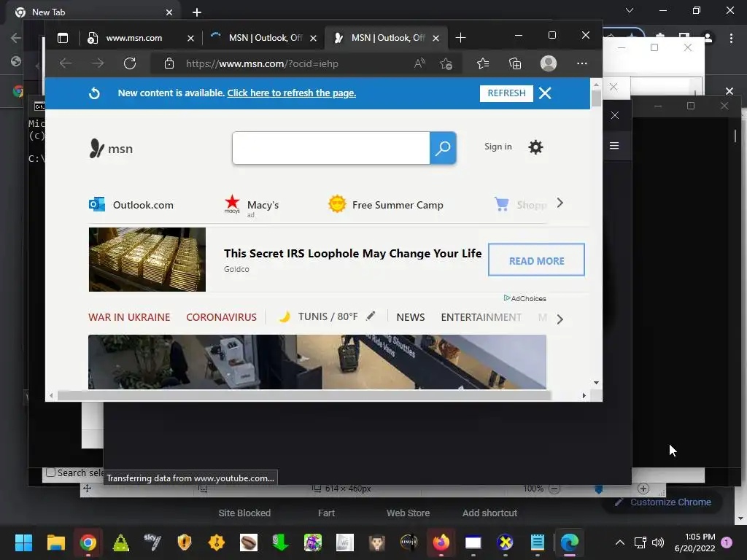
Task: Dismiss the new content banner
Action: [545, 93]
